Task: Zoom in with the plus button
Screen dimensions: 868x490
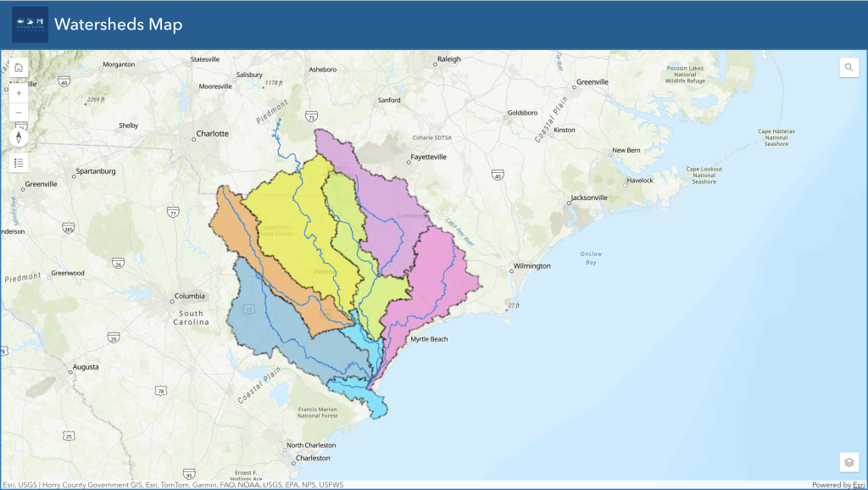Action: tap(19, 92)
